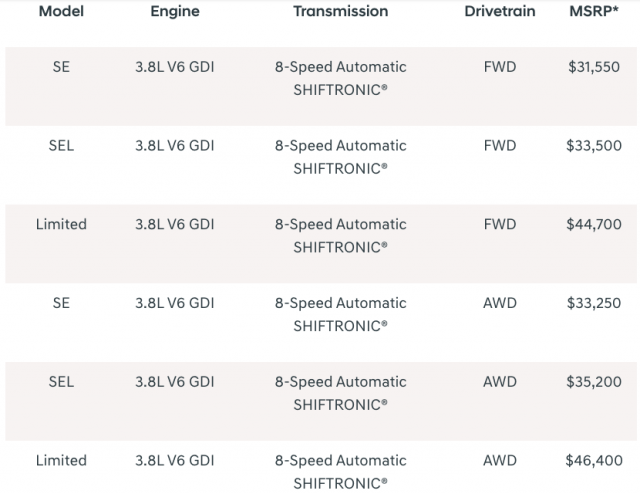Click the $44,700 price
The image size is (640, 494).
[x=594, y=225]
